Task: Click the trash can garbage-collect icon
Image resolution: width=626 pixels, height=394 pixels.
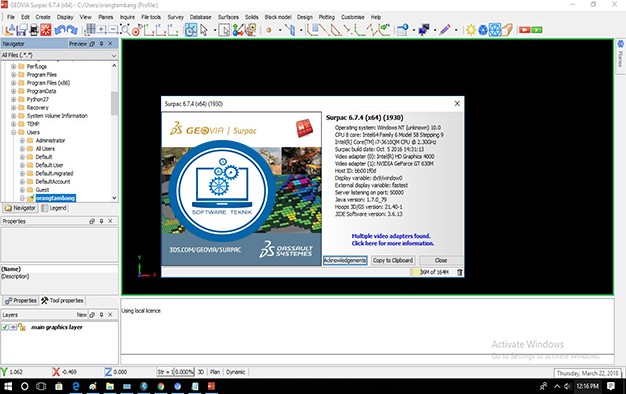Action: (460, 272)
